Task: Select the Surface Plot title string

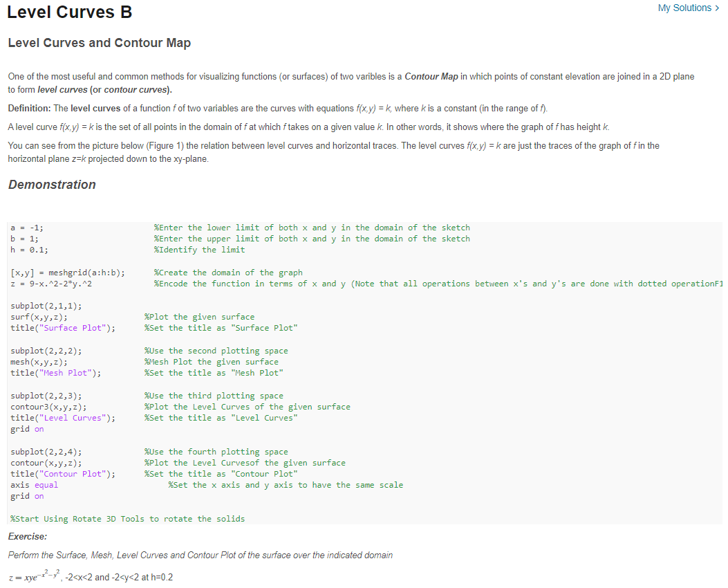Action: click(x=64, y=327)
